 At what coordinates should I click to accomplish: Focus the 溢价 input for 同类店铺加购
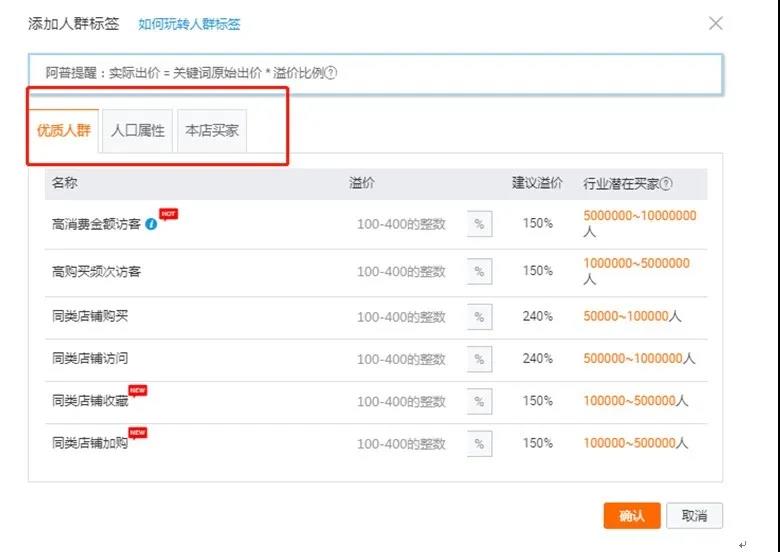[402, 444]
